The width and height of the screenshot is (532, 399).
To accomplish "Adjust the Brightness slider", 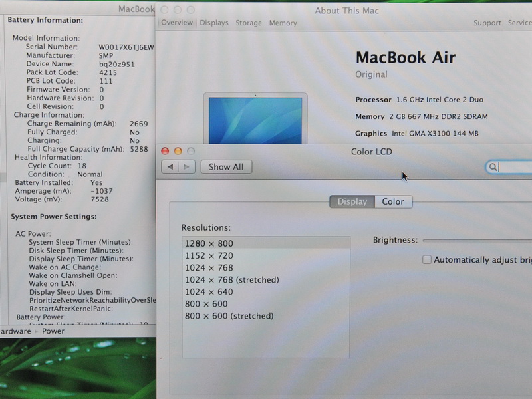I will click(x=477, y=240).
